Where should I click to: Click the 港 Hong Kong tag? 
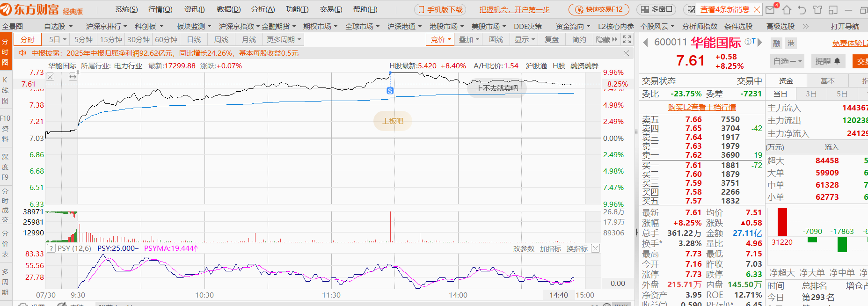791,44
